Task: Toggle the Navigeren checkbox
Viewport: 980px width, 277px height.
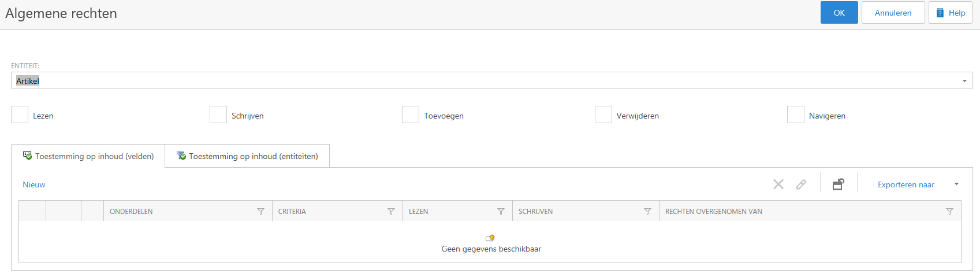Action: tap(796, 115)
